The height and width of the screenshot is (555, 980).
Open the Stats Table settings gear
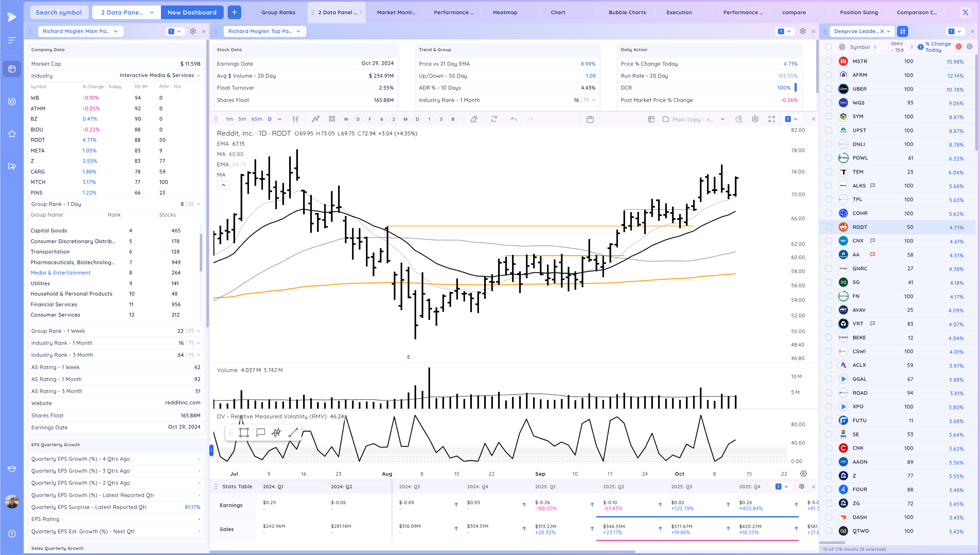tap(802, 487)
